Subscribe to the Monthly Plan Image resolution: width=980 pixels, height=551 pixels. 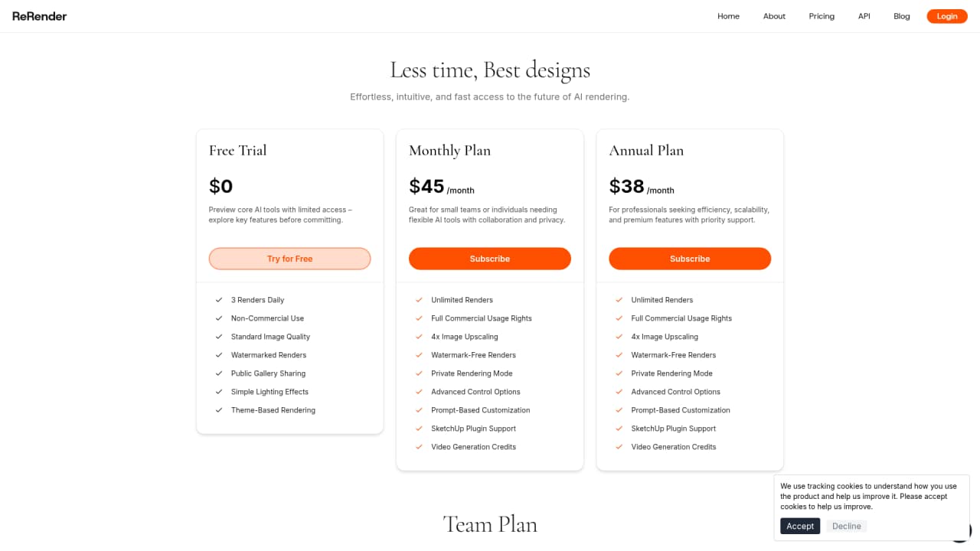(490, 259)
